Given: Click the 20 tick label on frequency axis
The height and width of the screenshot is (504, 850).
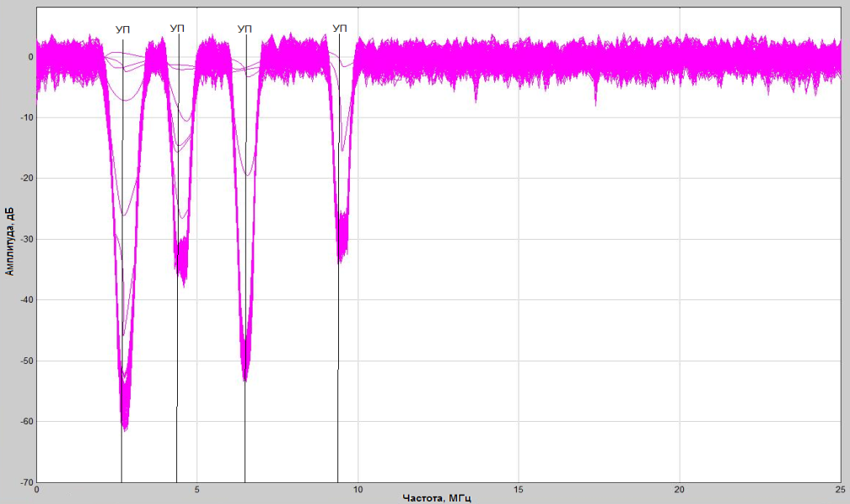Looking at the screenshot, I should tap(680, 489).
